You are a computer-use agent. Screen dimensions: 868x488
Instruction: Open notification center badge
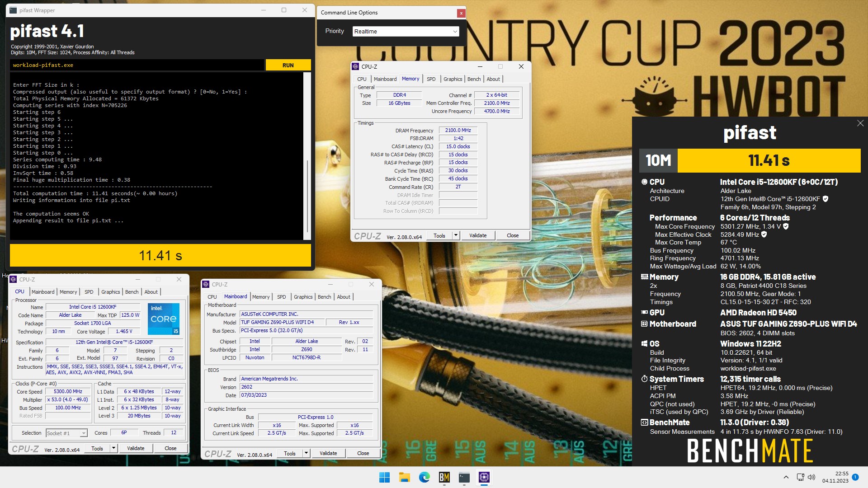[x=855, y=477]
